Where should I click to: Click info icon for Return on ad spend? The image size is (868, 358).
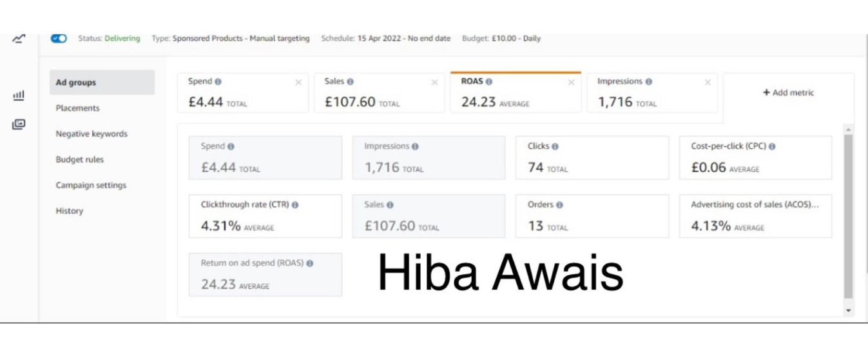(310, 264)
